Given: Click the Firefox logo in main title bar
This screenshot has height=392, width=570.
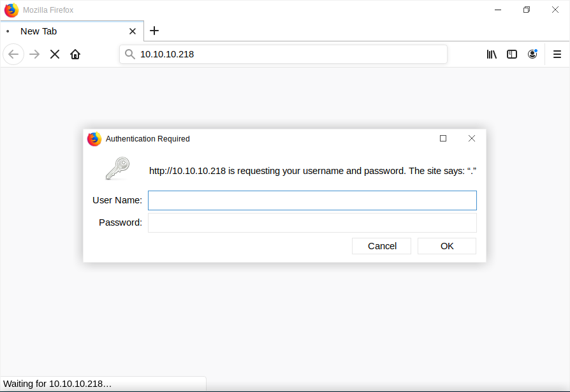Looking at the screenshot, I should [x=11, y=10].
